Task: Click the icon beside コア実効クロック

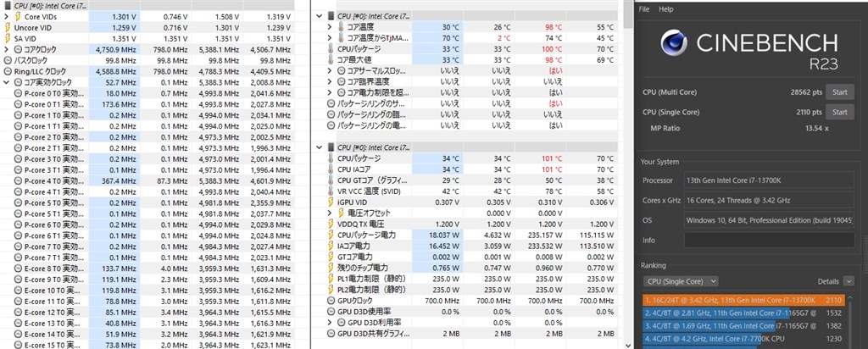Action: tap(18, 82)
